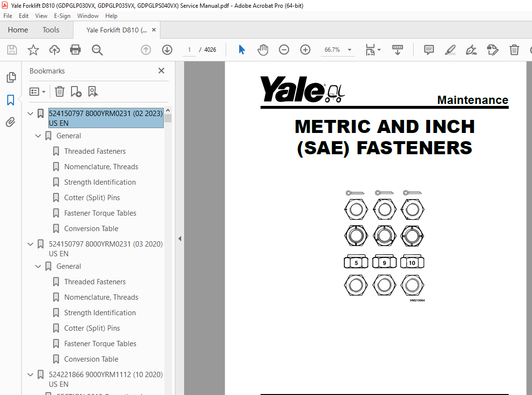Select the Yale Forklift D810 document tab
Screen dimensions: 532x395
(116, 30)
